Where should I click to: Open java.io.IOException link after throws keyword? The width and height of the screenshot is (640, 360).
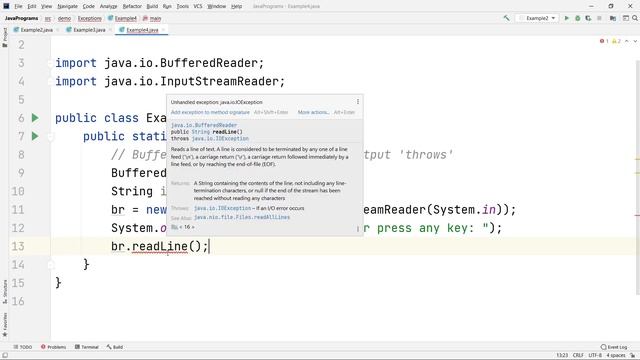220,139
